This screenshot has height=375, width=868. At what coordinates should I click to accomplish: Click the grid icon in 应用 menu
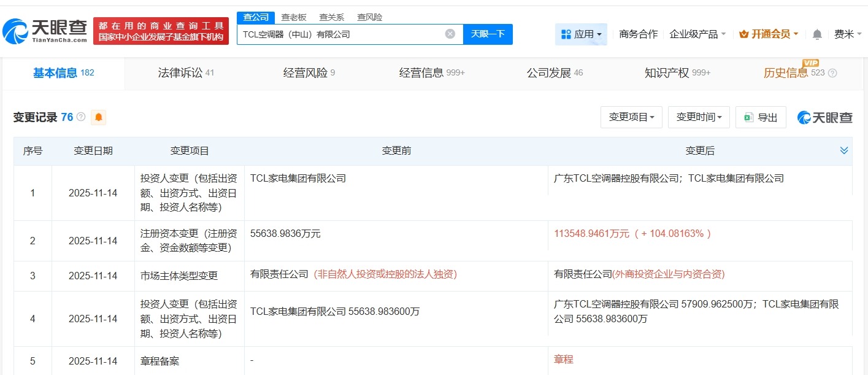click(x=564, y=34)
